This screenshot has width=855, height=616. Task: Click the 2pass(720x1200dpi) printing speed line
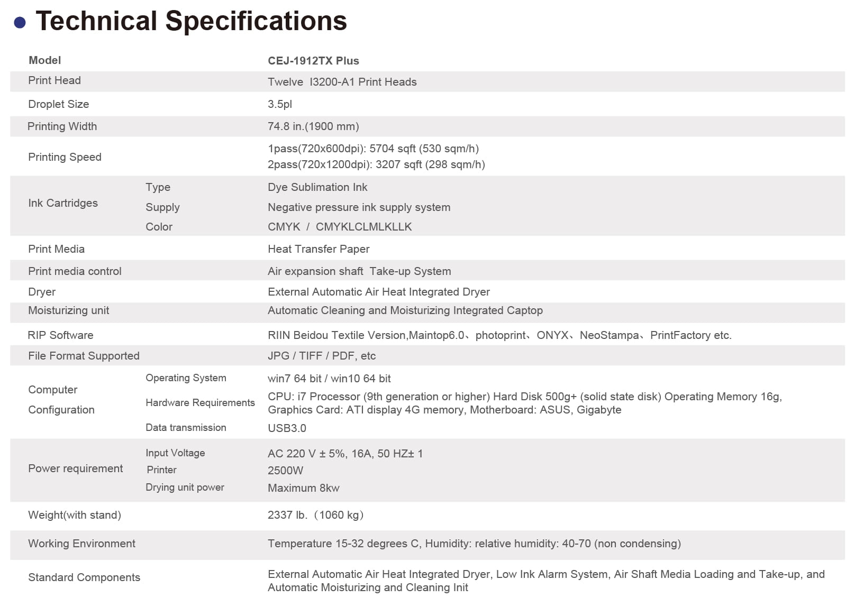(x=376, y=164)
